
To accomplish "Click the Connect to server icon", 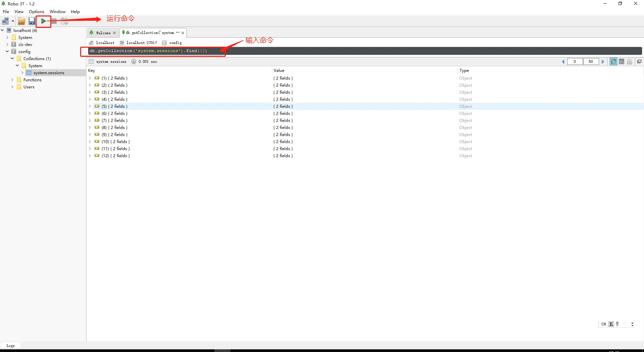I will point(5,21).
